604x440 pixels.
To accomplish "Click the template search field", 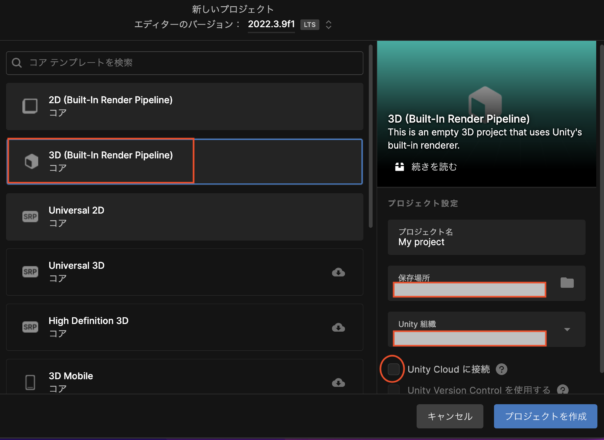I will click(185, 63).
